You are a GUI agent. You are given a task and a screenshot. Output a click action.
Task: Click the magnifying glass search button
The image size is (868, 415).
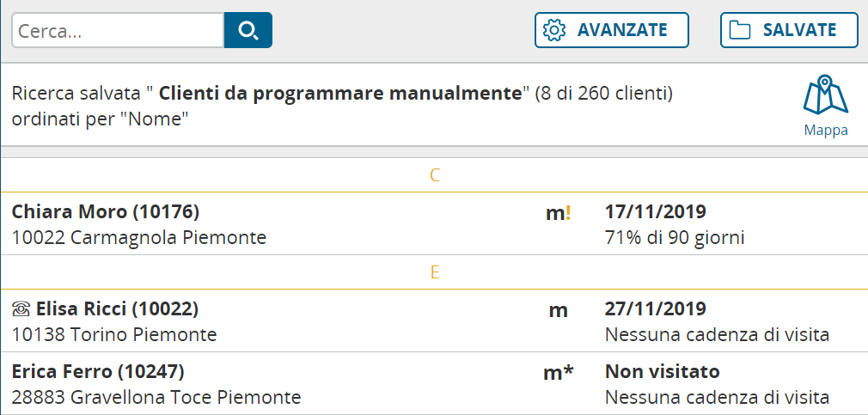click(248, 30)
